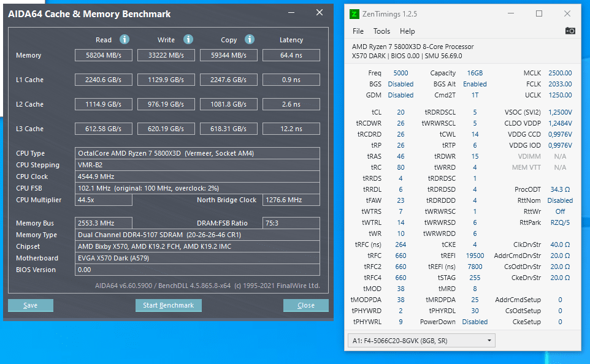Open the Help menu in ZenTimings
Viewport: 590px width, 364px height.
pos(407,31)
